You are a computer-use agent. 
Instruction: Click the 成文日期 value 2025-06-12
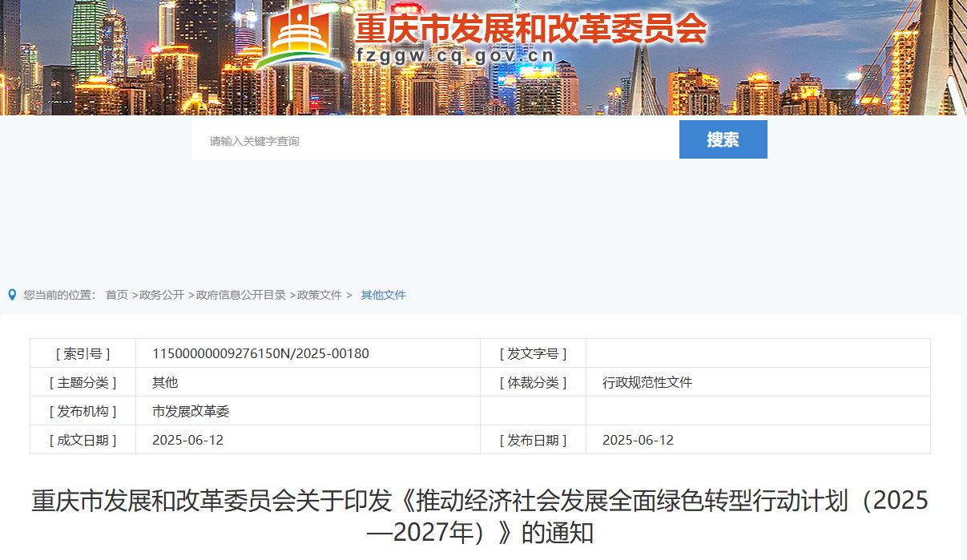pos(187,440)
